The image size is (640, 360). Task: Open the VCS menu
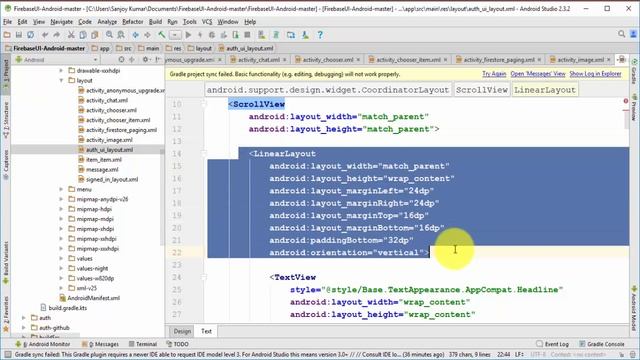tap(207, 22)
